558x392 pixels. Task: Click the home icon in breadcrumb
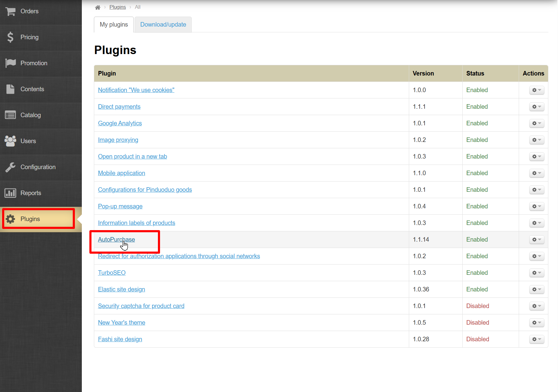click(98, 7)
